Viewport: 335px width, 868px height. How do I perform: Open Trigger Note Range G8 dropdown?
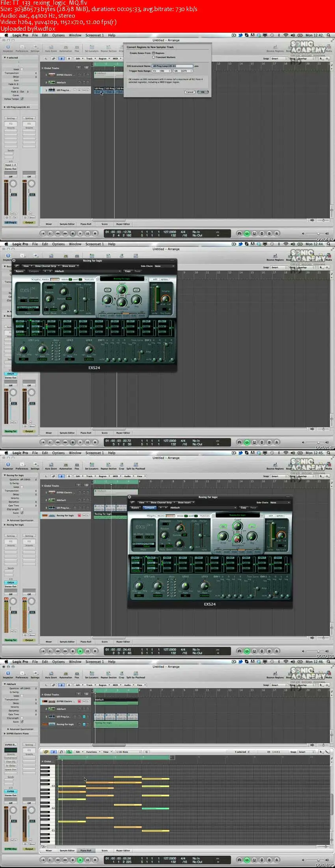pyautogui.click(x=183, y=71)
